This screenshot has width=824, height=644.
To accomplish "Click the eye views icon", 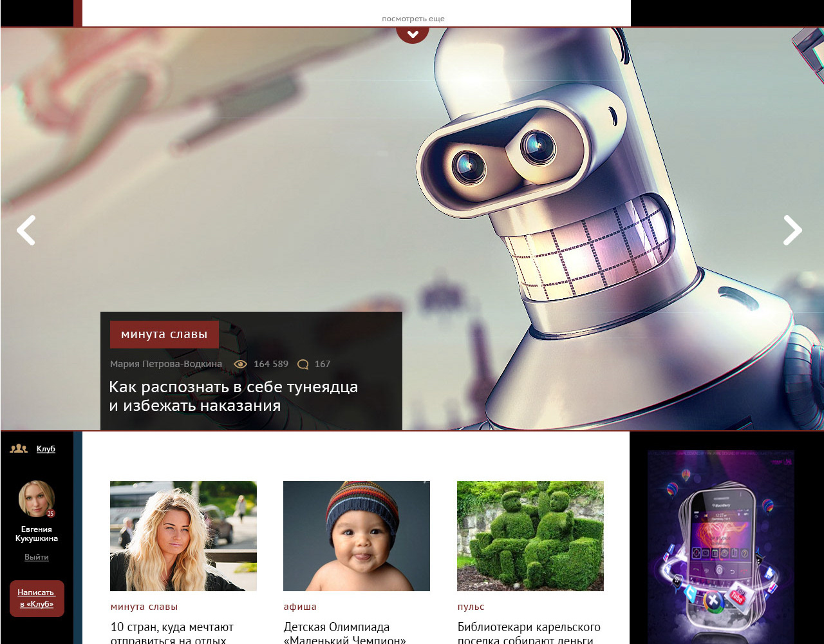I will click(240, 364).
